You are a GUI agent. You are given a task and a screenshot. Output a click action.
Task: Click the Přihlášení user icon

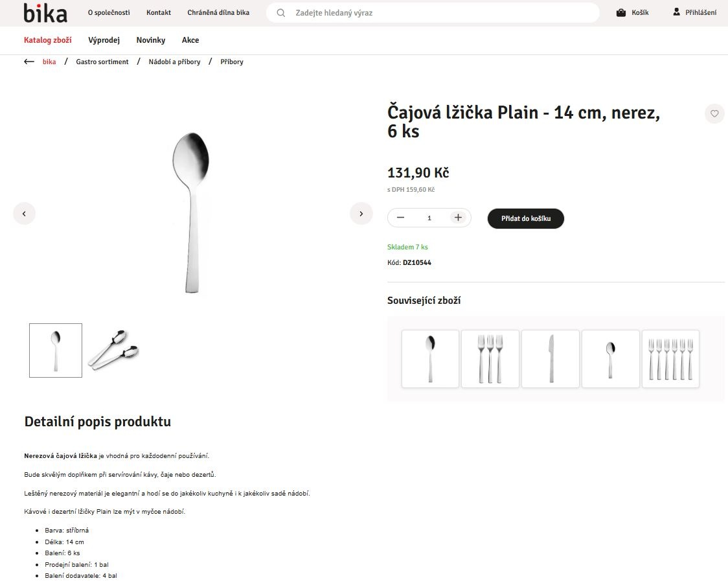click(677, 12)
